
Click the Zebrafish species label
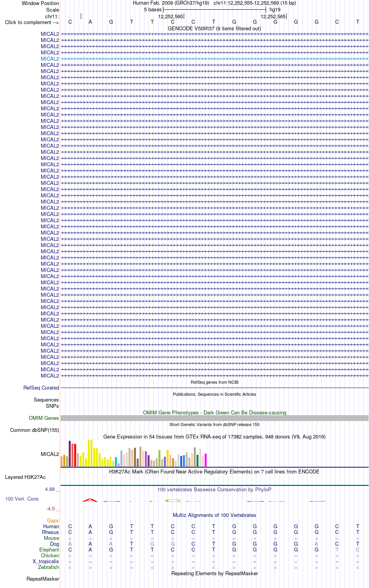pos(49,567)
